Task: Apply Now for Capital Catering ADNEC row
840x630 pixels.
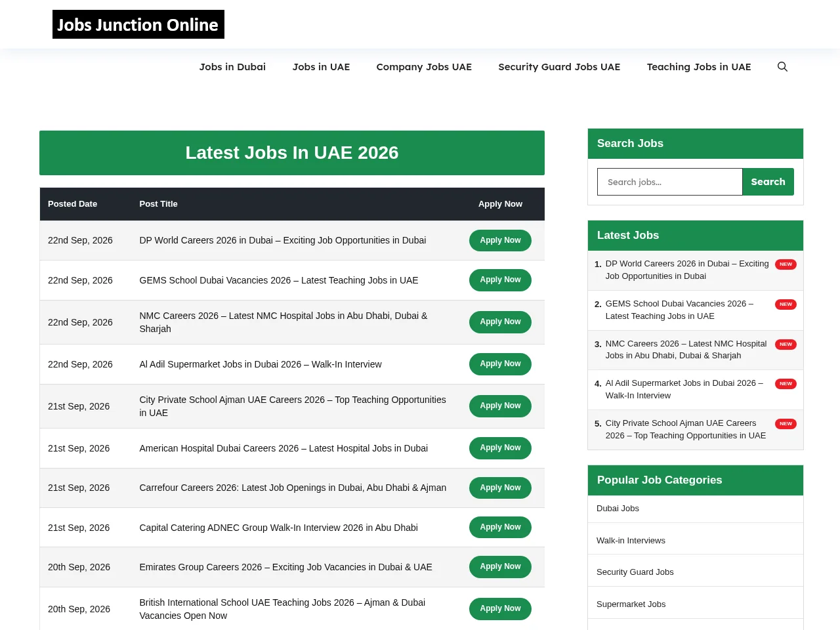Action: [x=500, y=527]
